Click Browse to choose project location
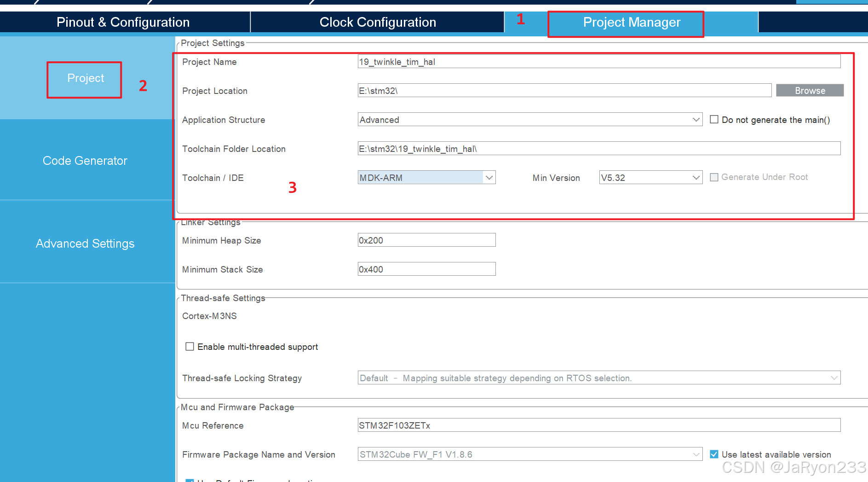 tap(810, 91)
